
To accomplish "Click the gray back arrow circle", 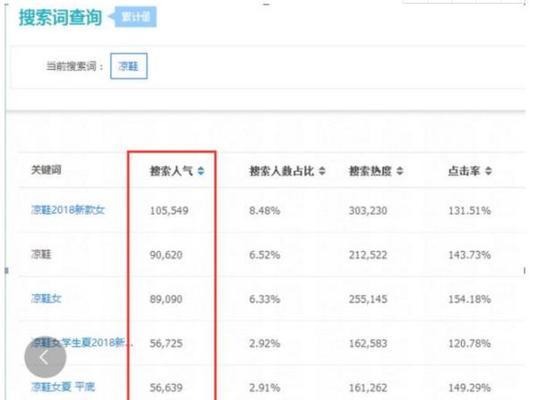I will point(45,357).
